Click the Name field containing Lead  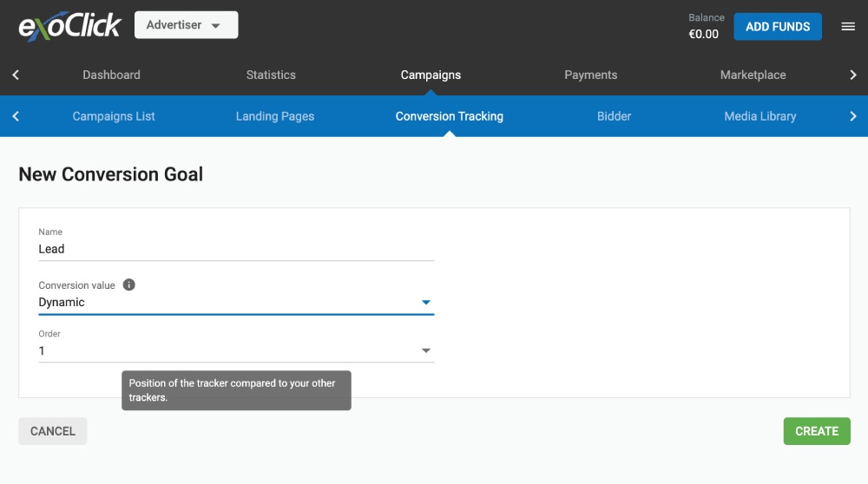point(236,249)
